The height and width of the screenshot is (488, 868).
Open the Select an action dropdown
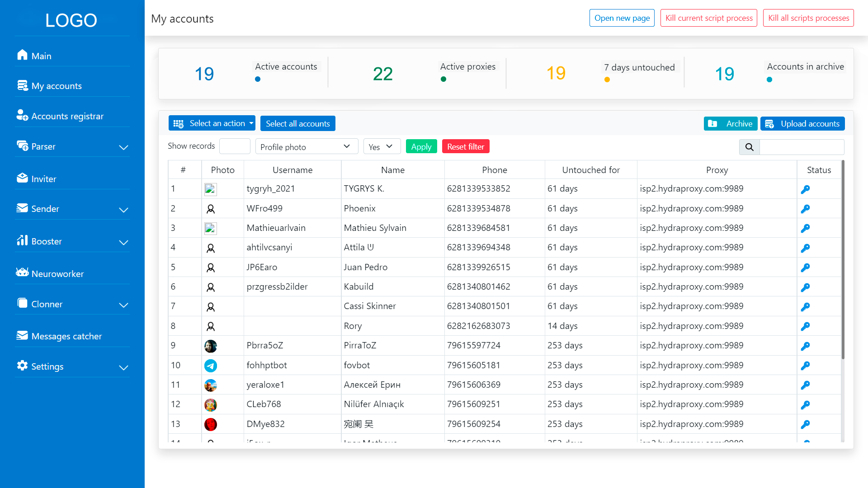pyautogui.click(x=212, y=123)
